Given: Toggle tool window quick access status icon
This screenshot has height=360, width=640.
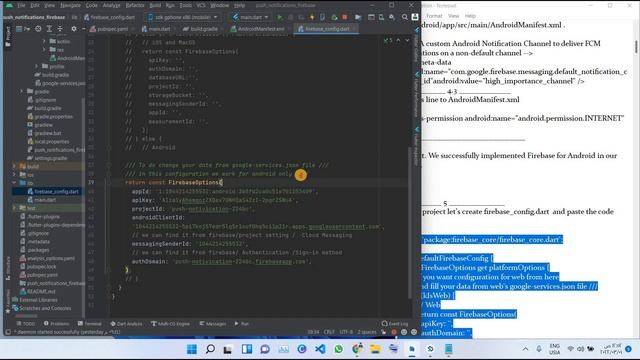Looking at the screenshot, I should (8, 332).
